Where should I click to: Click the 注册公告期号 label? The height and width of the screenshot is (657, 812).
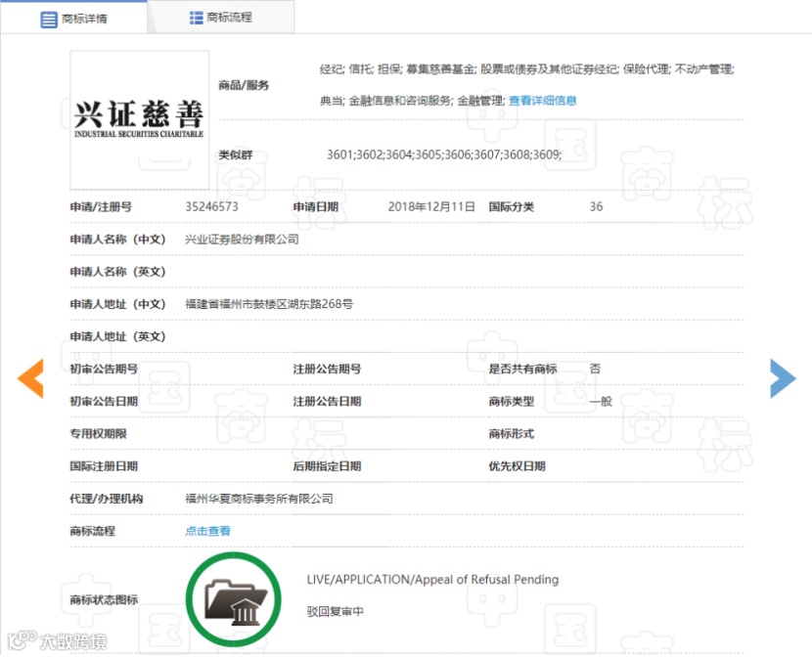point(328,369)
